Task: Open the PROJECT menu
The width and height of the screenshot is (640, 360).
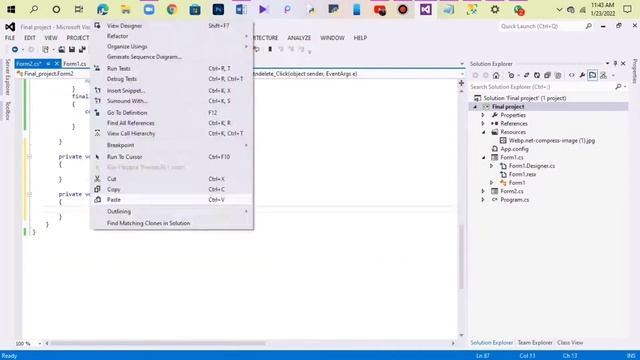Action: [78, 38]
